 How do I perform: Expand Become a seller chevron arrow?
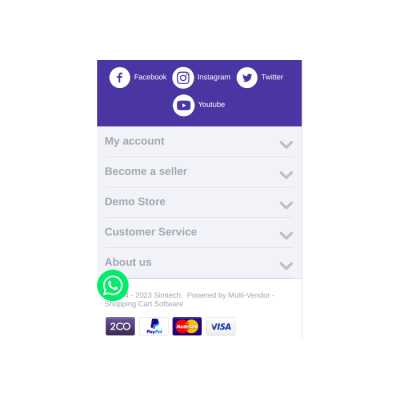tap(286, 175)
